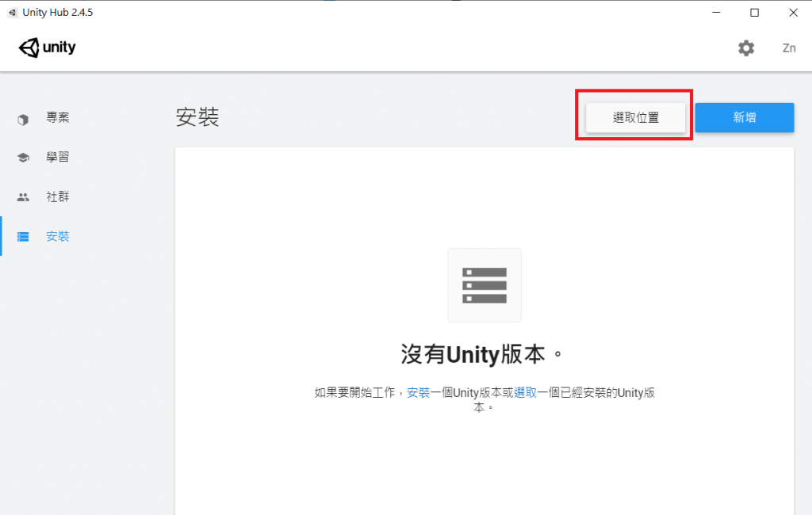Switch to the 社群 tab
The image size is (812, 515).
(x=57, y=196)
